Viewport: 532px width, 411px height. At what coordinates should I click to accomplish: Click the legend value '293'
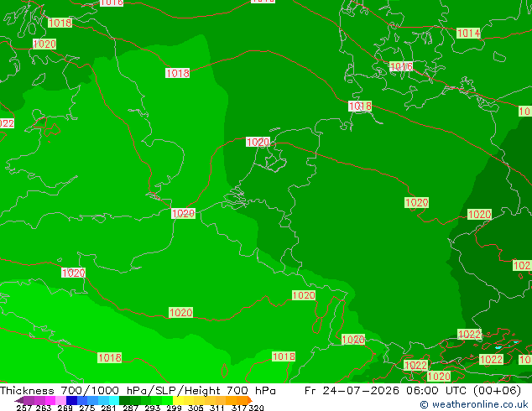click(x=153, y=408)
